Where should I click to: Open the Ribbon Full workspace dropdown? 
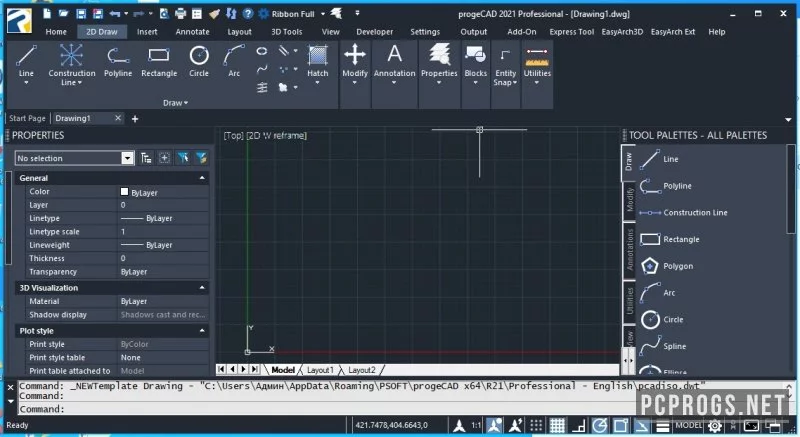coord(322,14)
